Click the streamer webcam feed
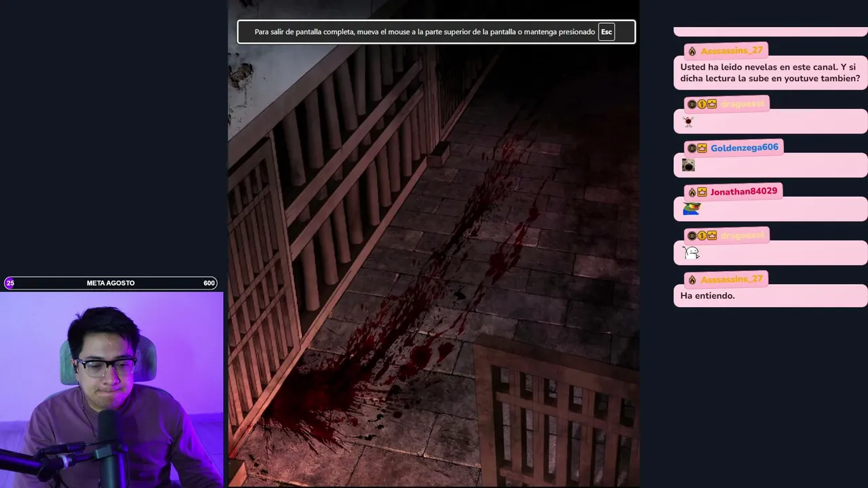This screenshot has height=488, width=868. pos(111,390)
